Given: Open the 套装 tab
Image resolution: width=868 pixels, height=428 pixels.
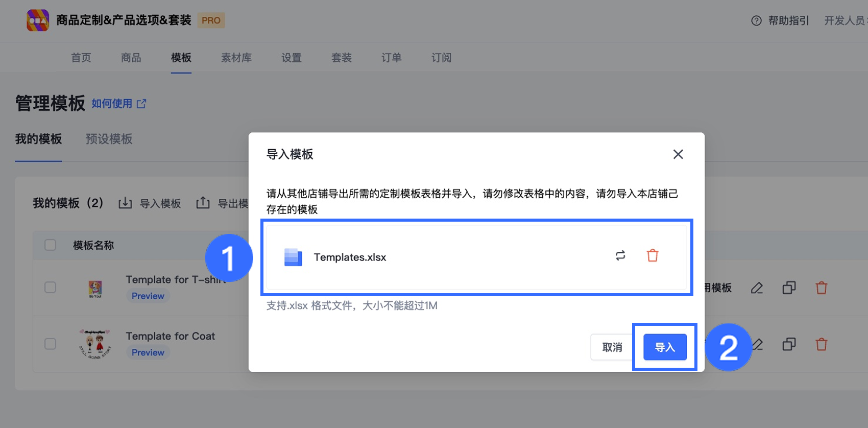Looking at the screenshot, I should click(342, 58).
